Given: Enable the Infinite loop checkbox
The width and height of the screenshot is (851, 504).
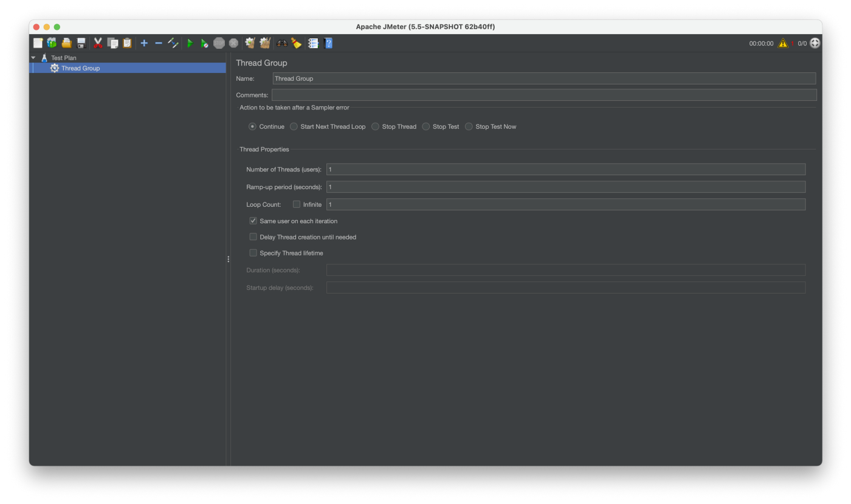Looking at the screenshot, I should [x=297, y=204].
